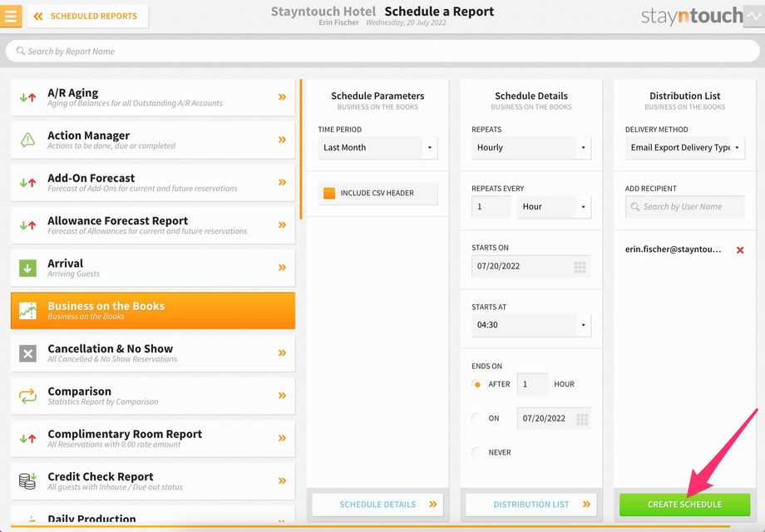Click the Stayntouch Hotel title text
Image resolution: width=765 pixels, height=532 pixels.
pos(323,11)
